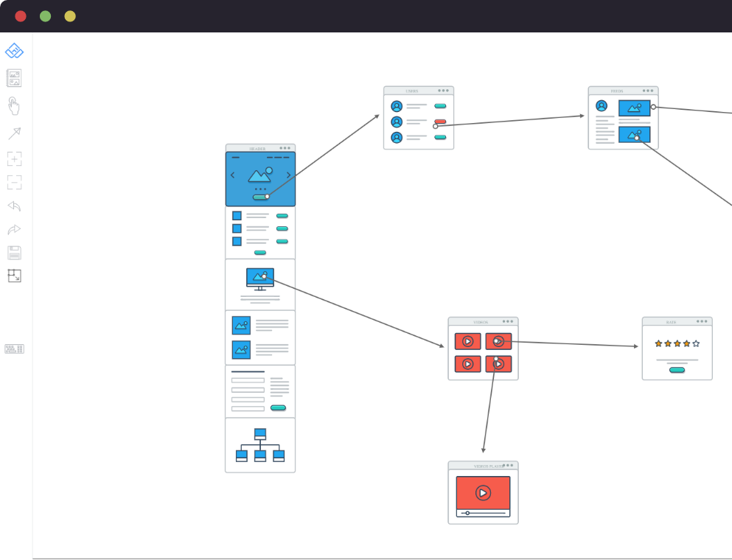Viewport: 732px width, 560px height.
Task: Select the hand touch tool
Action: click(13, 106)
